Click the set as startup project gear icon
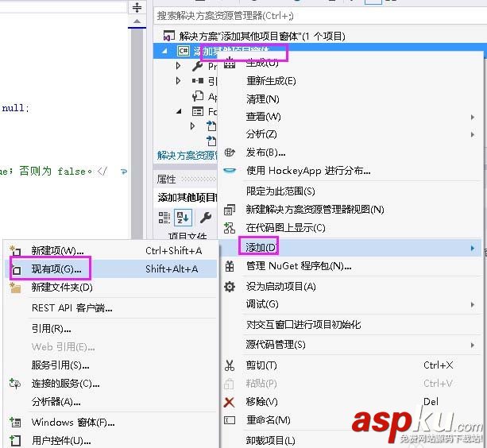487x448 pixels. [230, 287]
